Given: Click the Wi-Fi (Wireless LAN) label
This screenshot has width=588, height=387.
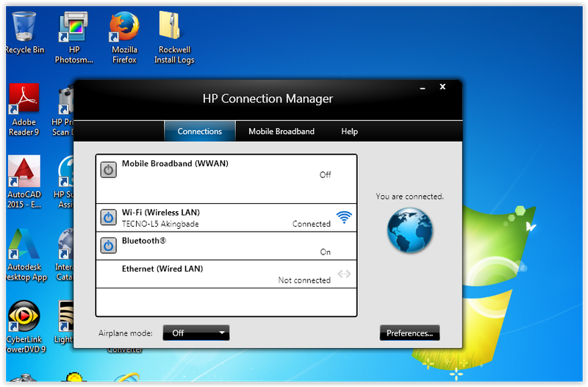Looking at the screenshot, I should coord(161,213).
